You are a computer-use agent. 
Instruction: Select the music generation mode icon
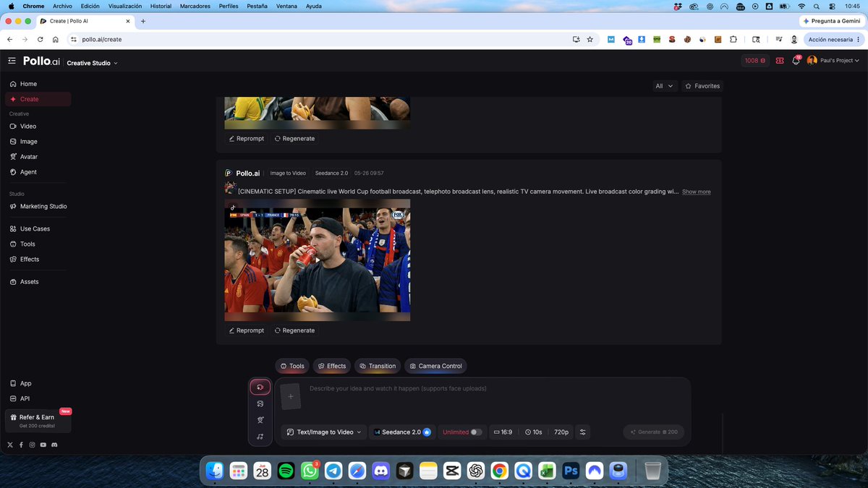point(260,437)
